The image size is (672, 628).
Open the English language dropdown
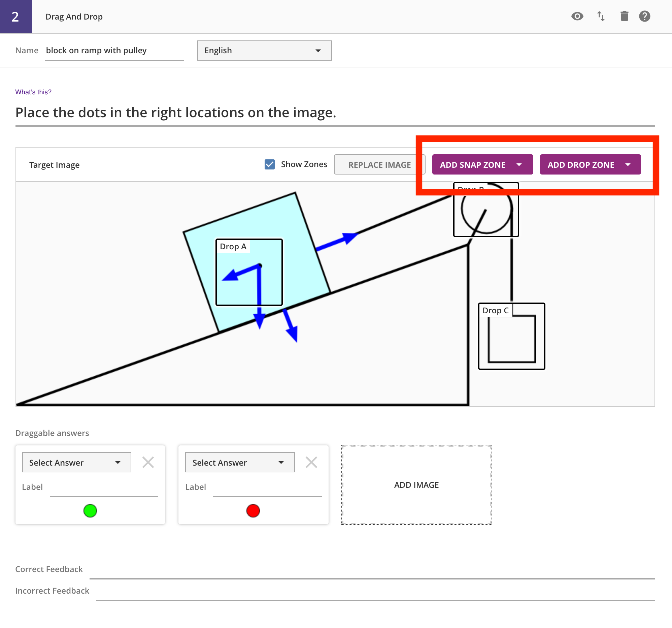coord(264,51)
